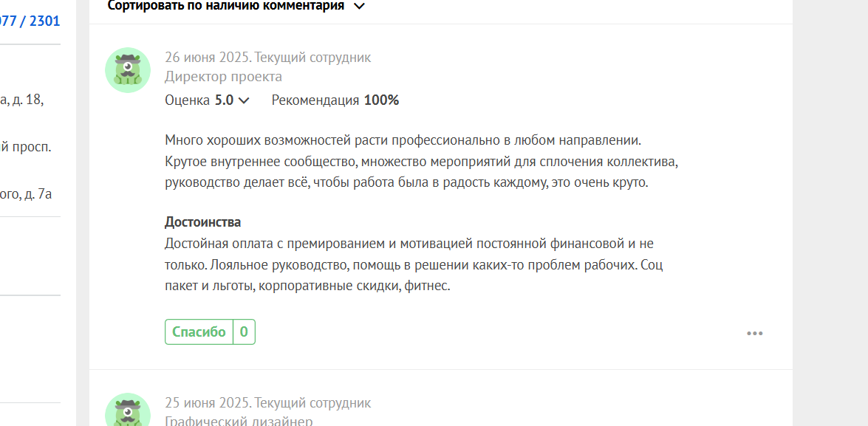Viewport: 868px width, 426px height.
Task: Expand the Оценка 5.0 rating breakdown
Action: (244, 100)
